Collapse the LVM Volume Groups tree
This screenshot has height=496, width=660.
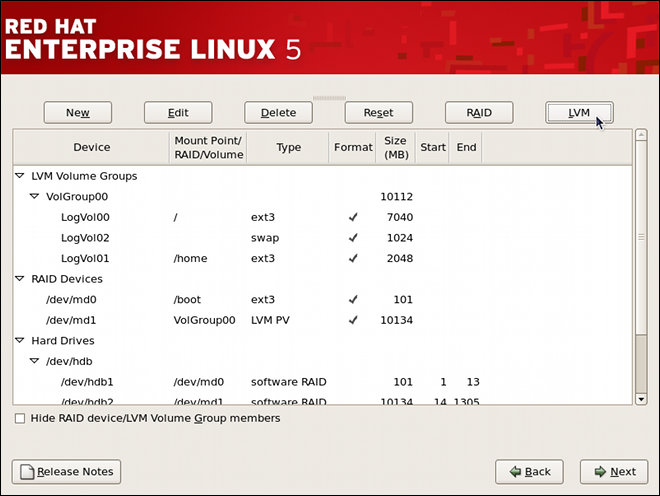[20, 176]
